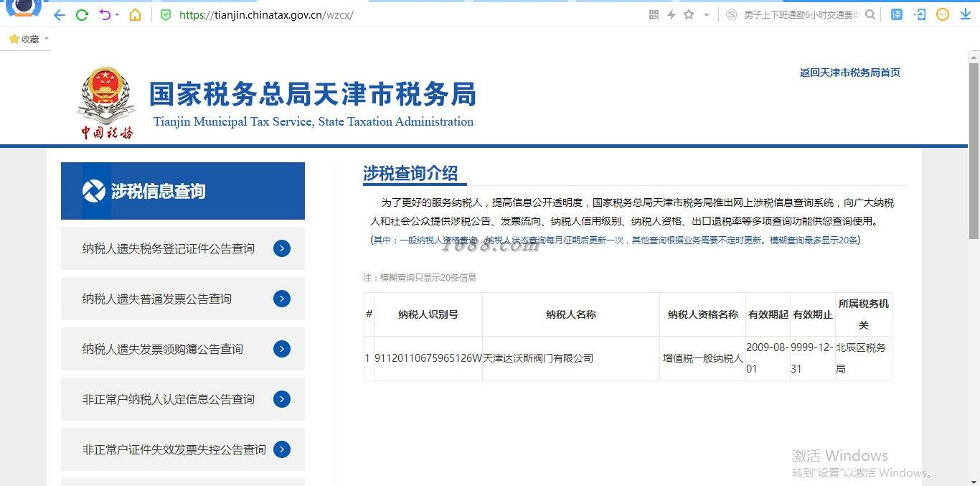980x486 pixels.
Task: Click the China Tax national emblem logo
Action: click(106, 103)
